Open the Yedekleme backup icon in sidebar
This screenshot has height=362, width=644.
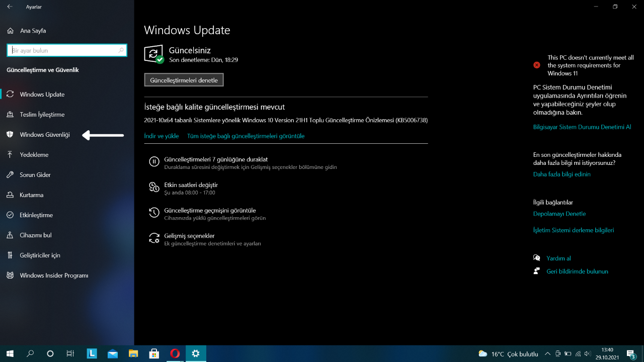tap(10, 154)
